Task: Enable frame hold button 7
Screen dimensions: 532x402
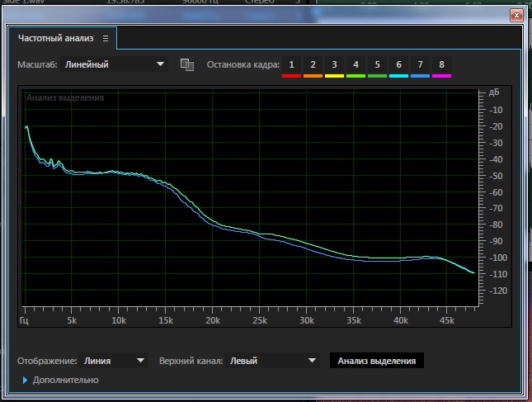Action: pos(420,64)
